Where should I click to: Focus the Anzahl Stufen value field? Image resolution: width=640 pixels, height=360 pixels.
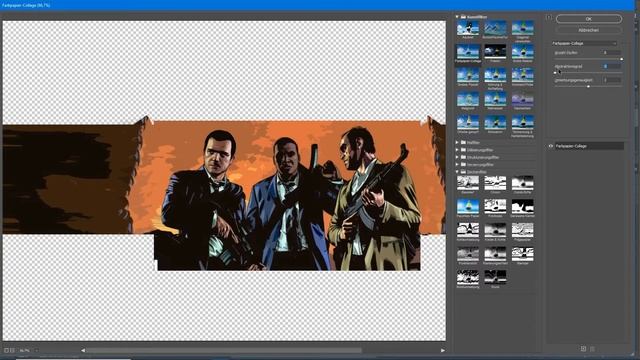(611, 53)
